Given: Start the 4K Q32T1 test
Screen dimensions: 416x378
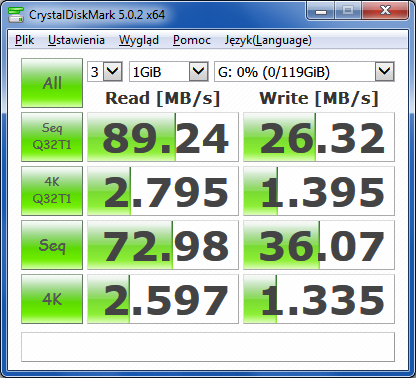Looking at the screenshot, I should tap(52, 191).
